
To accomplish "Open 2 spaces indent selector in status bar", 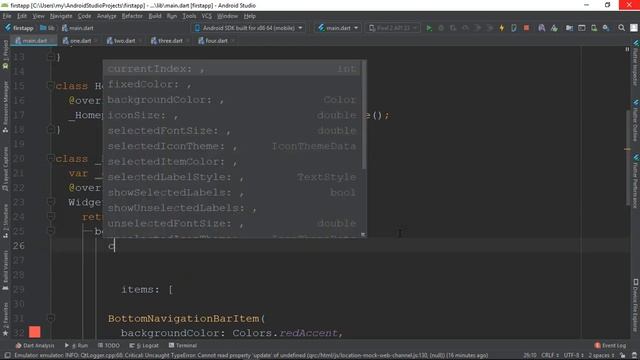I will [x=601, y=355].
